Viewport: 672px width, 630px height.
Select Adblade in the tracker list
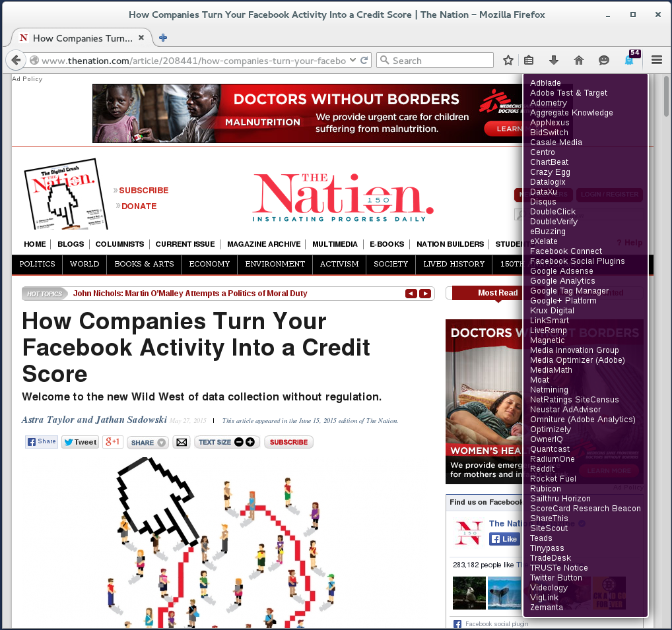click(545, 83)
